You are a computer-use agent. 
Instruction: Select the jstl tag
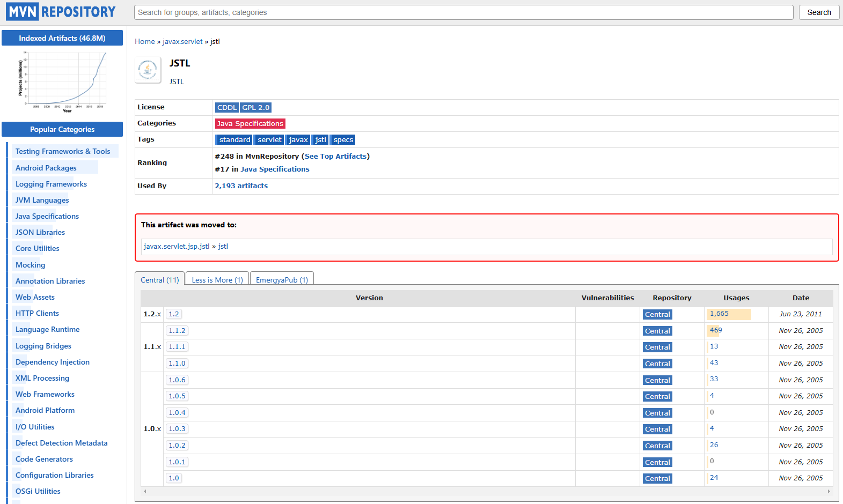321,139
